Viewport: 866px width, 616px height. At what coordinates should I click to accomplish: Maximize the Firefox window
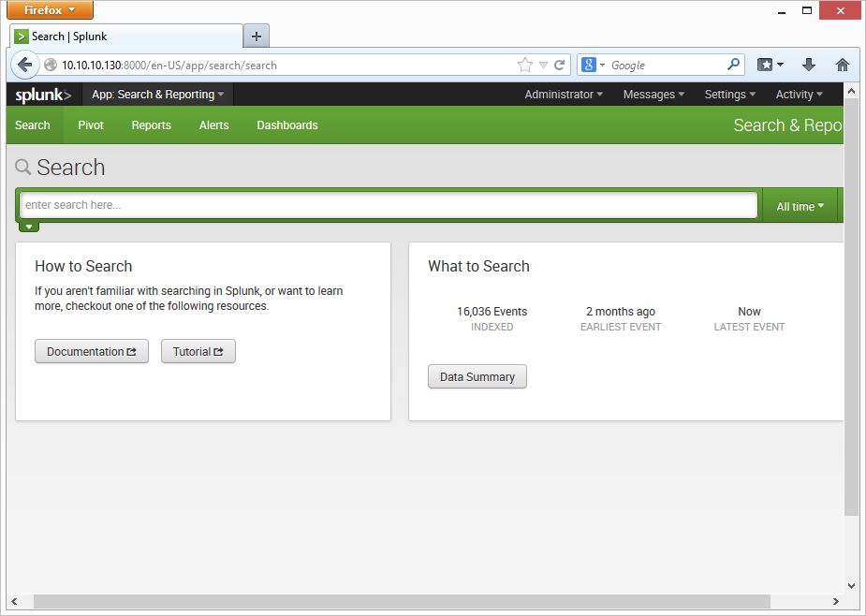(807, 10)
